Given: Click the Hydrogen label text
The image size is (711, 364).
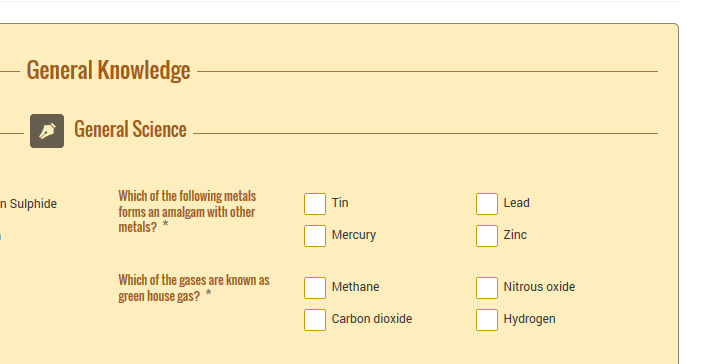Looking at the screenshot, I should [529, 319].
